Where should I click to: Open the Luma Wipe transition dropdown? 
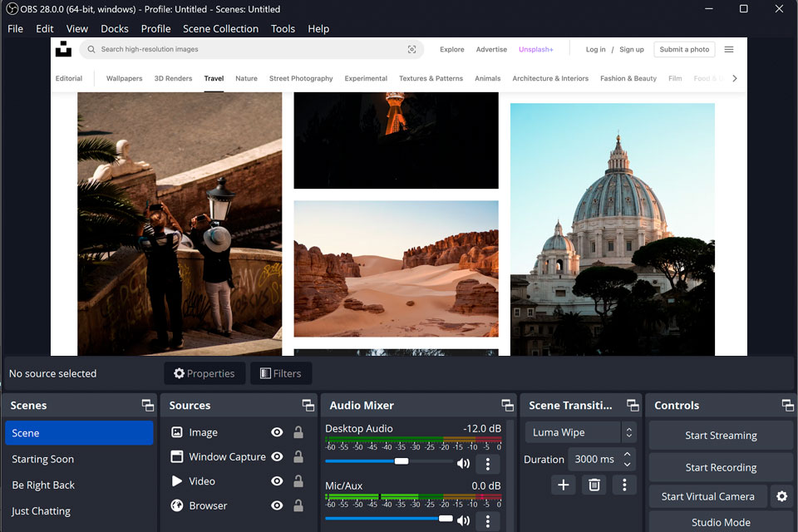tap(581, 432)
